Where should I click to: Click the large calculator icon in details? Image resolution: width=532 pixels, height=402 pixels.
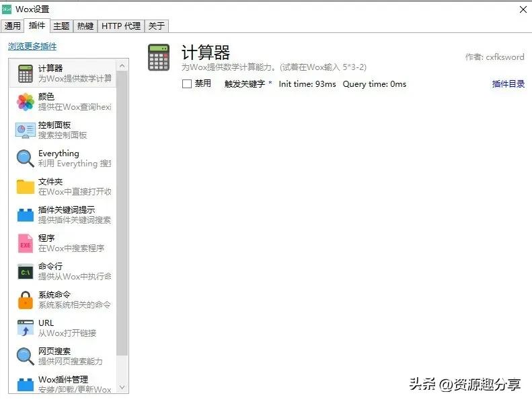point(159,57)
